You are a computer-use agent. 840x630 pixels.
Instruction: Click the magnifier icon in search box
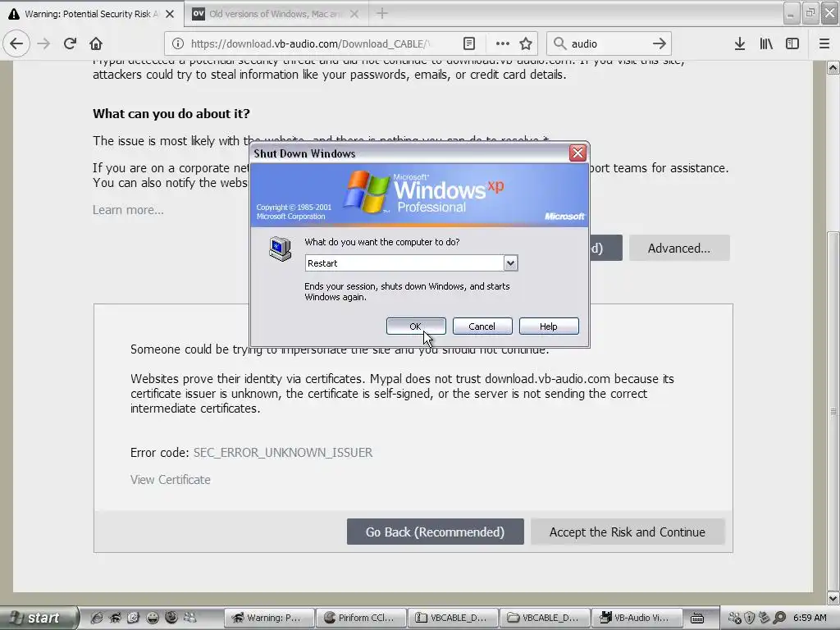(x=559, y=43)
